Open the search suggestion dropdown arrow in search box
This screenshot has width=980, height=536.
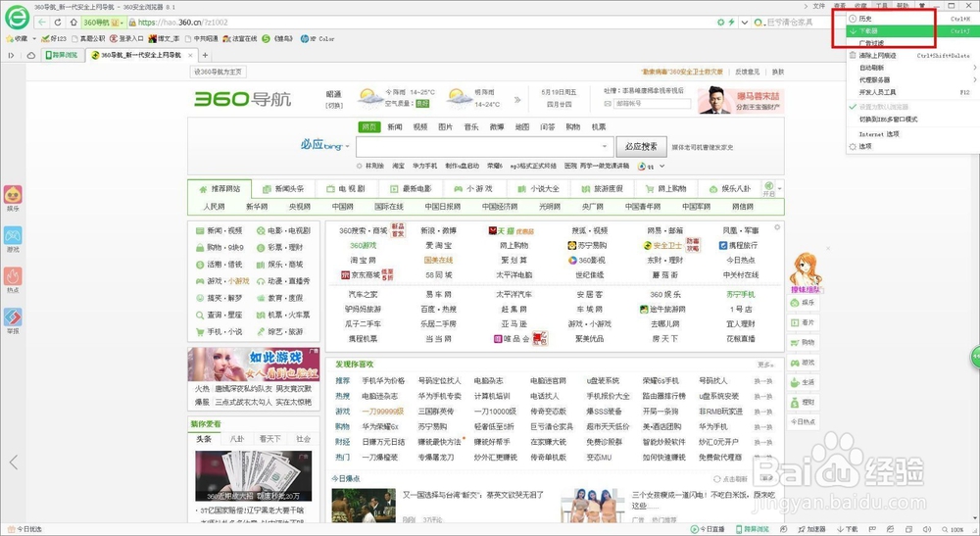pos(605,147)
